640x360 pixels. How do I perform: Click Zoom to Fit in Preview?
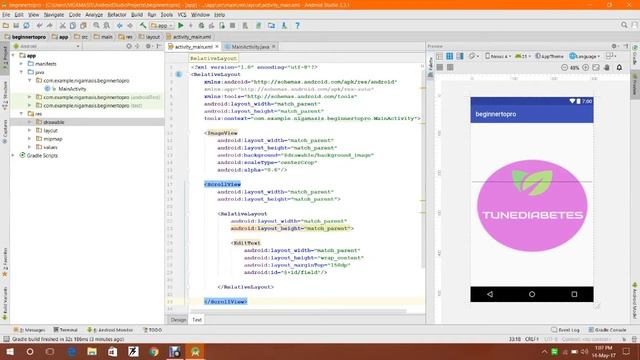click(x=596, y=67)
